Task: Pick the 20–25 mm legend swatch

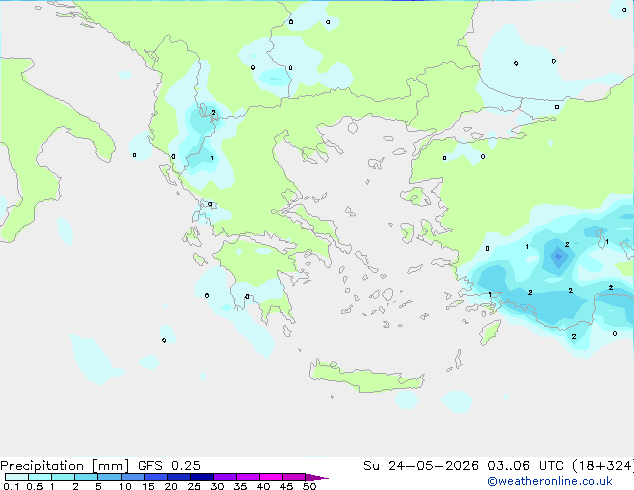Action: pos(179,477)
